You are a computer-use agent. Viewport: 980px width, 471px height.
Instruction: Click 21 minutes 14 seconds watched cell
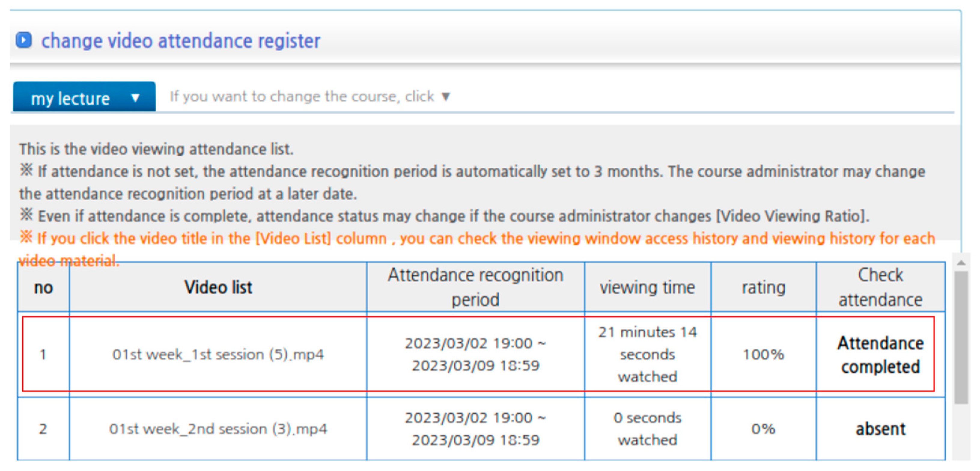[647, 354]
